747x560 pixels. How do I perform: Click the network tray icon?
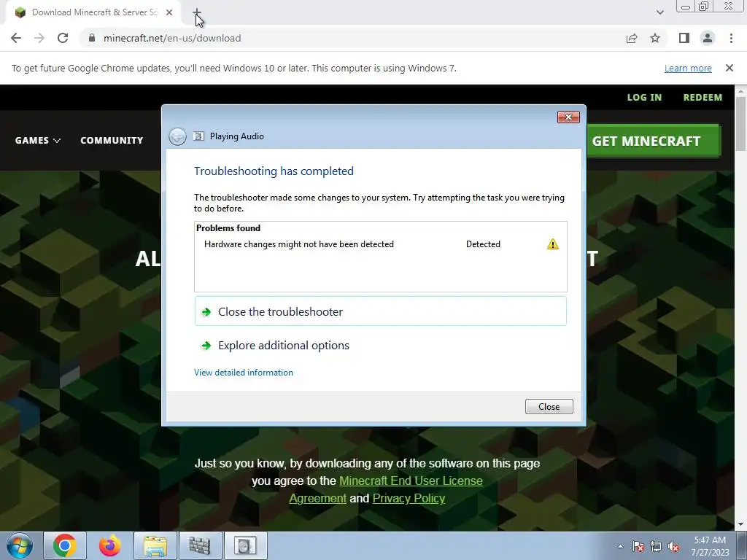click(656, 546)
